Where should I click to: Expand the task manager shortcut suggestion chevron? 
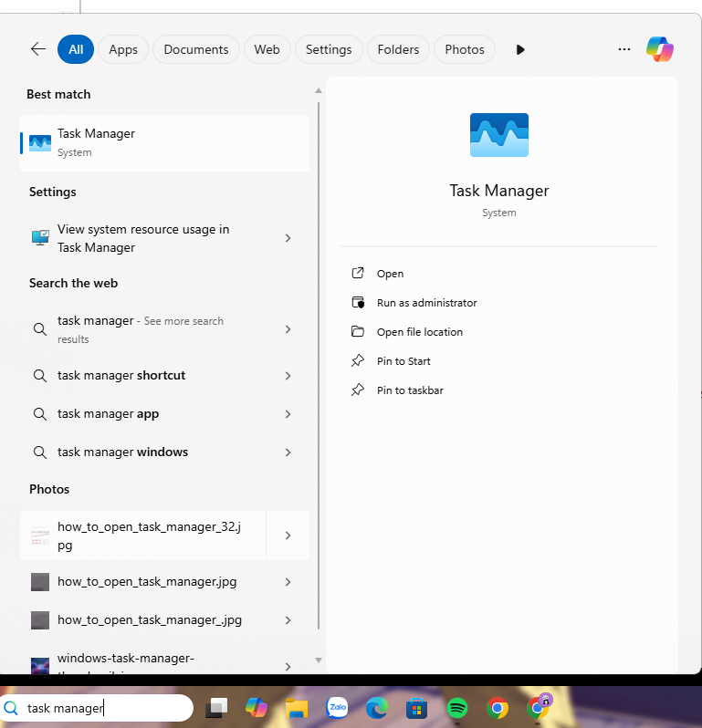point(288,376)
